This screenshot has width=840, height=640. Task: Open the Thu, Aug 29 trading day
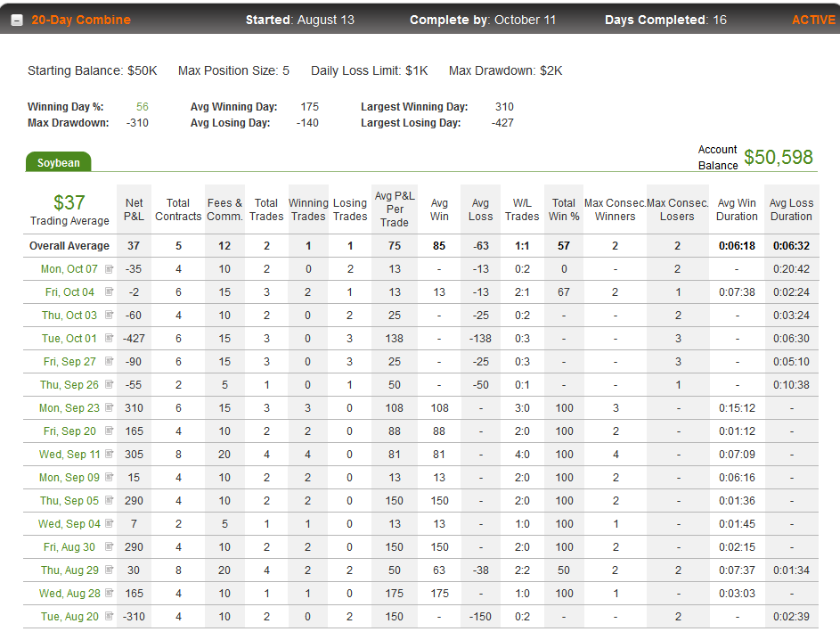(69, 570)
